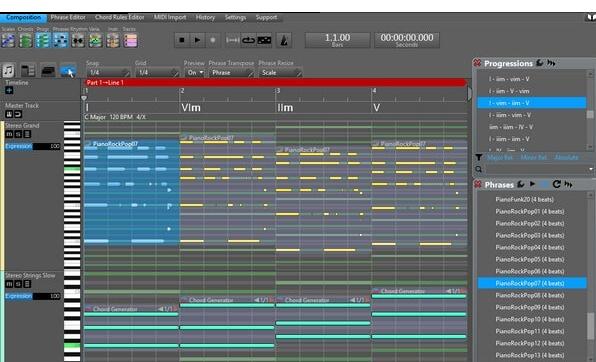Open the Phrase Resize Scale dropdown
The height and width of the screenshot is (362, 596).
(281, 72)
